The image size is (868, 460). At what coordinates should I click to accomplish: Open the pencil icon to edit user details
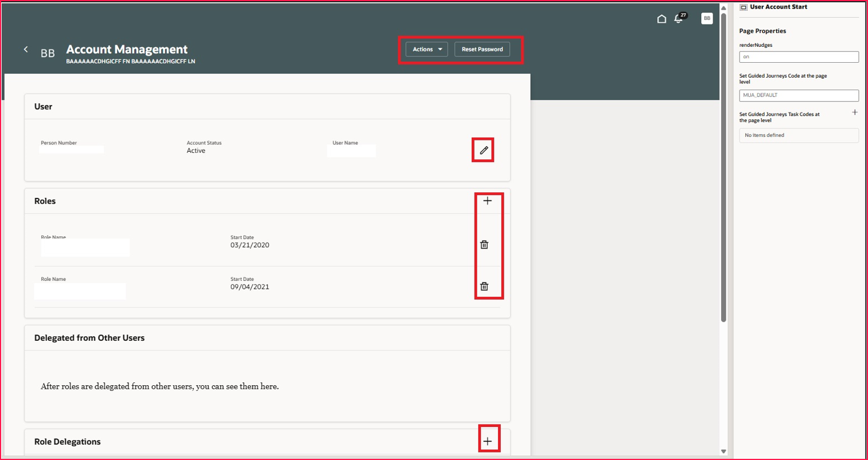[x=483, y=150]
